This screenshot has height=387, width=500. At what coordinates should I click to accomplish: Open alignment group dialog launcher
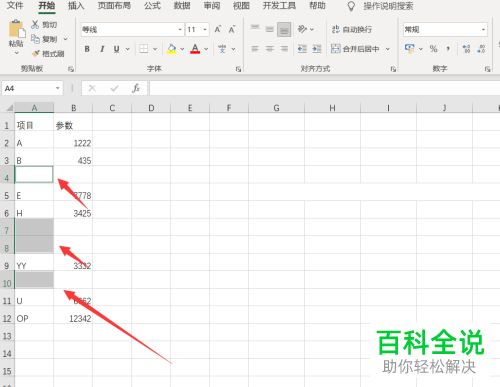pyautogui.click(x=393, y=69)
